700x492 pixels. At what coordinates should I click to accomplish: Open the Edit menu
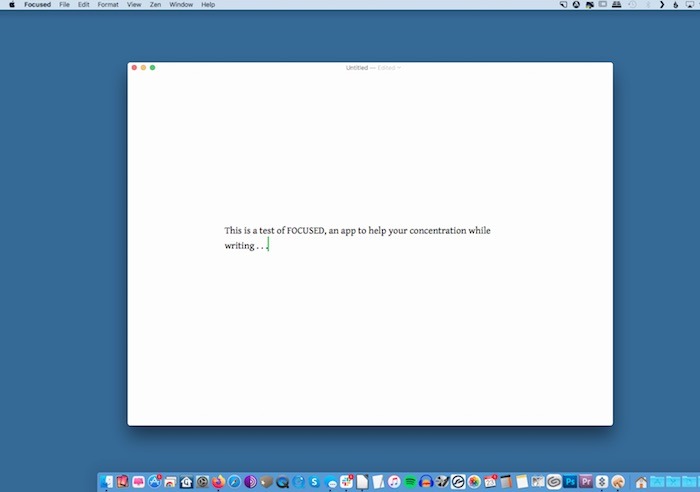(x=83, y=4)
